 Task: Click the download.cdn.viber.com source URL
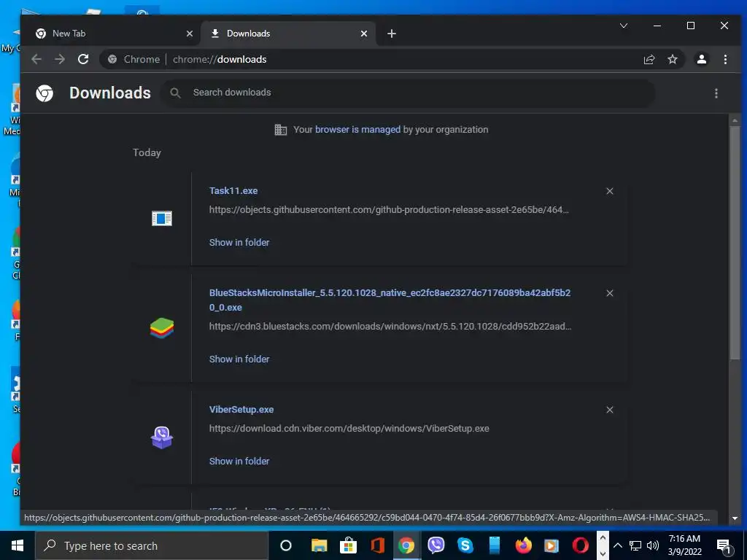click(349, 429)
